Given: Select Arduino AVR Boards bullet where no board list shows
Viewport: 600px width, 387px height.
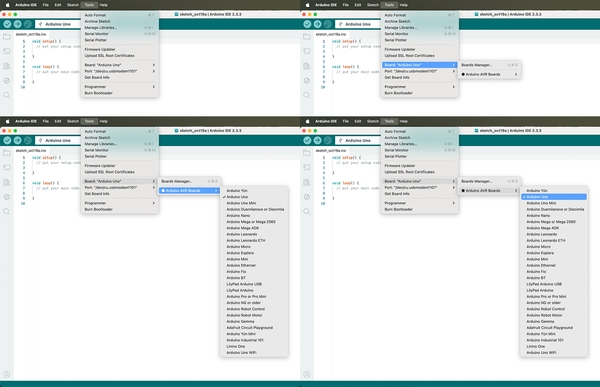Looking at the screenshot, I should (489, 74).
